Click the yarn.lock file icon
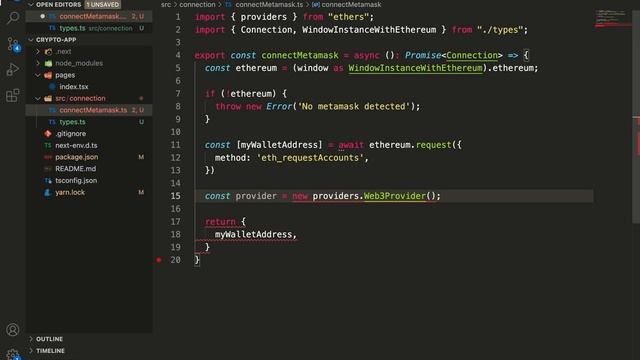Image resolution: width=640 pixels, height=360 pixels. coord(48,192)
